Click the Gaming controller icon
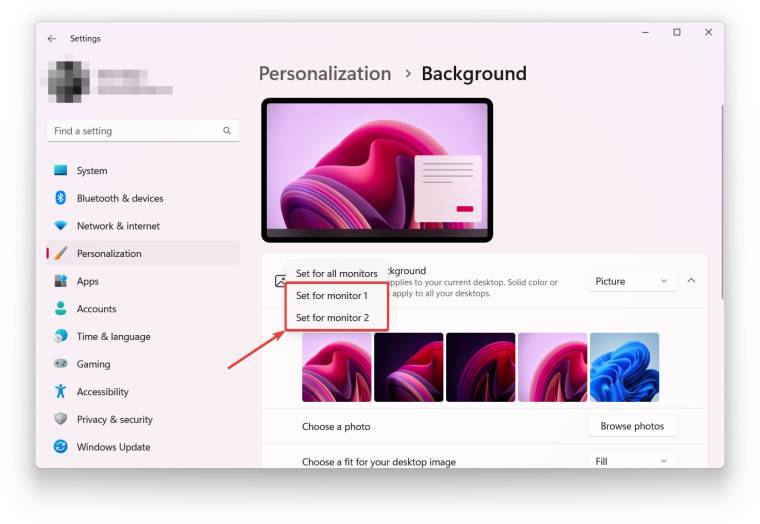 click(x=61, y=363)
